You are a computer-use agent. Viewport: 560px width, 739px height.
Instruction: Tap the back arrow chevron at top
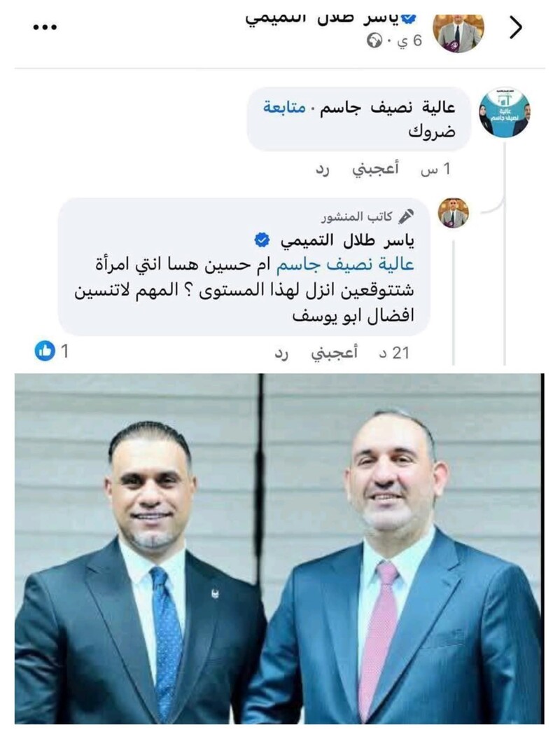pyautogui.click(x=517, y=28)
